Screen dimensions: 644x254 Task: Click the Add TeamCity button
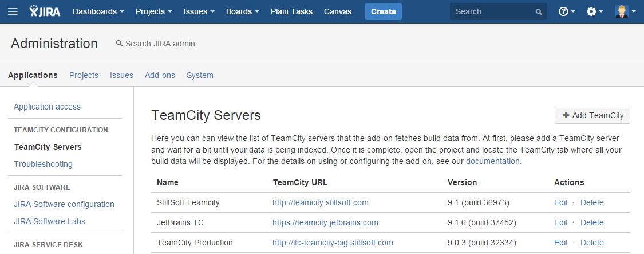(x=592, y=115)
